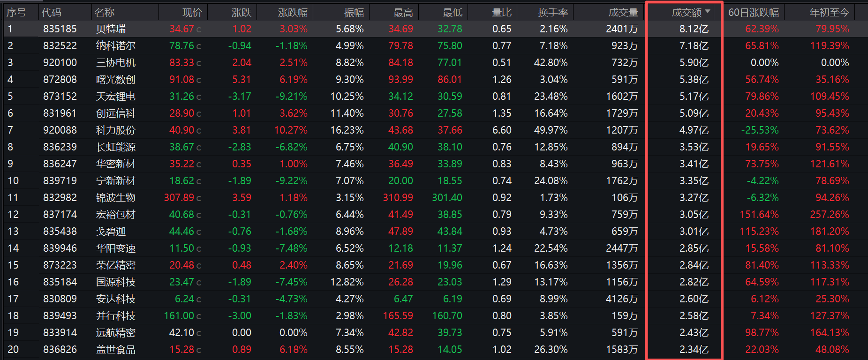
Task: Click turnover value 8.12亿
Action: (694, 29)
